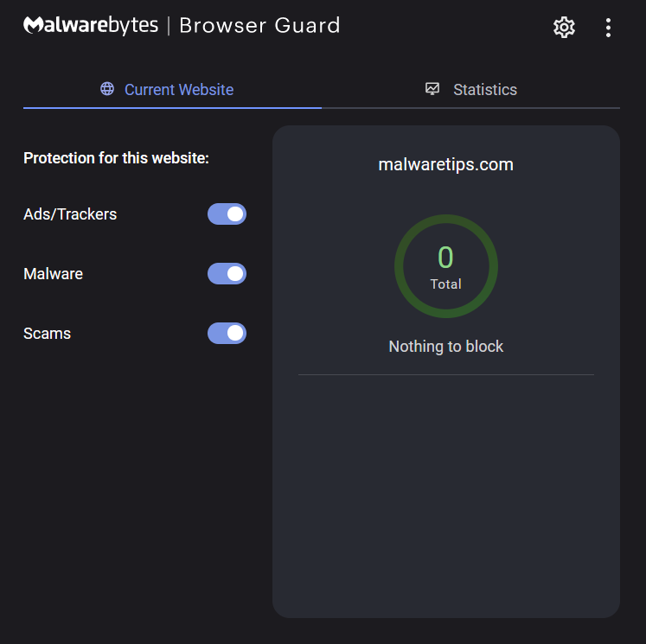This screenshot has height=644, width=646.
Task: Switch to the Statistics tab
Action: [471, 90]
